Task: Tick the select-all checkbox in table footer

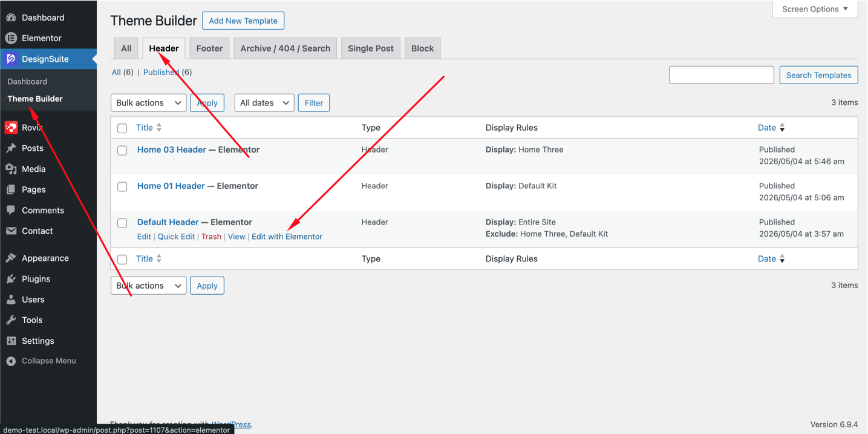Action: 122,259
